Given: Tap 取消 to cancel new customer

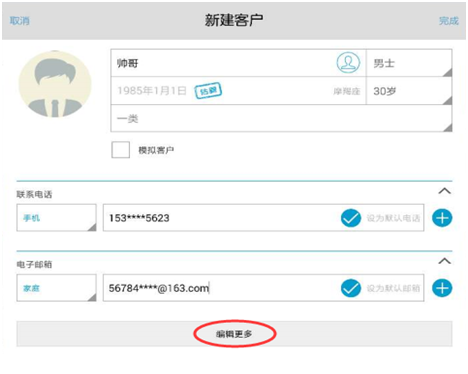Looking at the screenshot, I should [19, 21].
